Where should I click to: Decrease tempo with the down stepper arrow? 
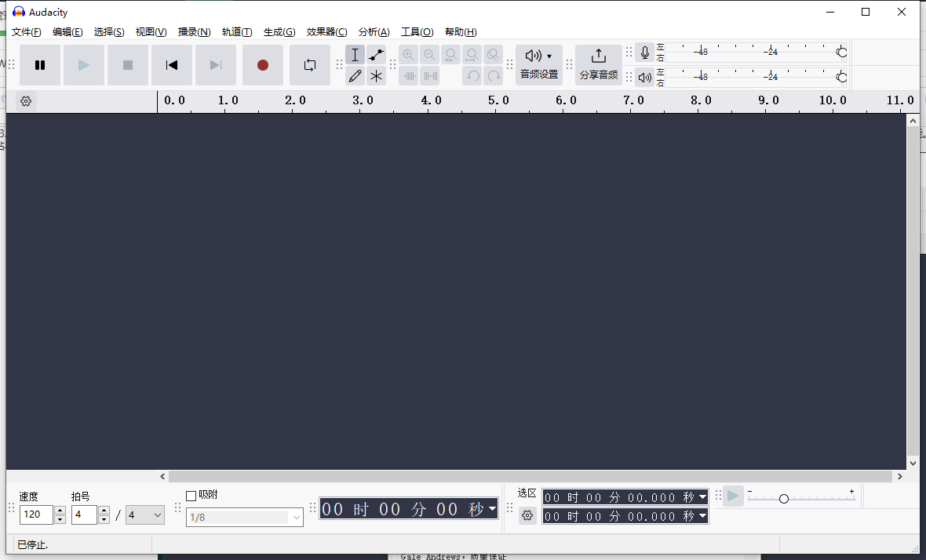click(60, 519)
